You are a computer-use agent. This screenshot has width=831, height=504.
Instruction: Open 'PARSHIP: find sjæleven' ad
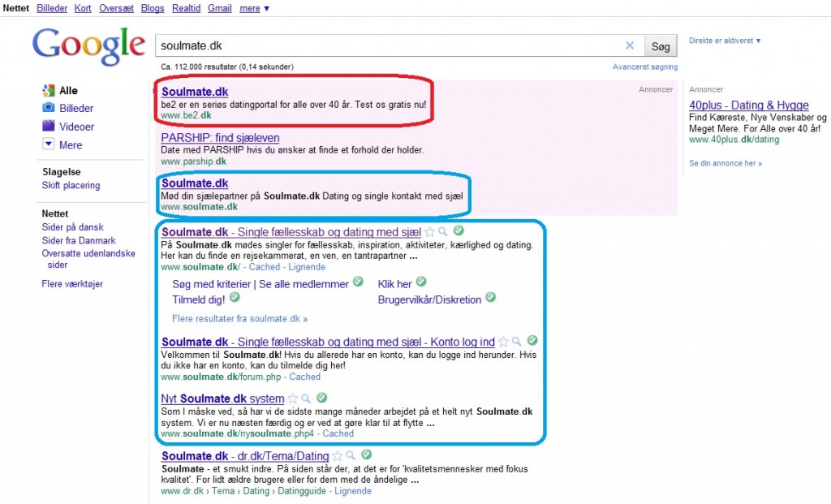tap(220, 138)
